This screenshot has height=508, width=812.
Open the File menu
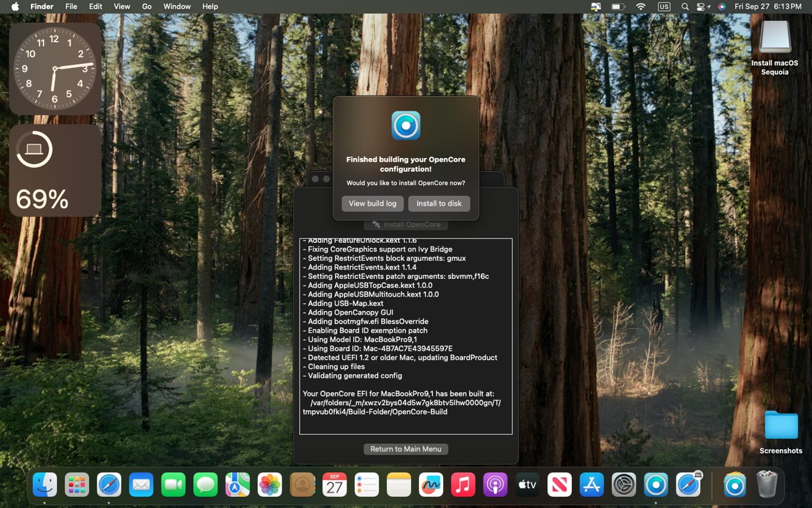click(x=71, y=6)
